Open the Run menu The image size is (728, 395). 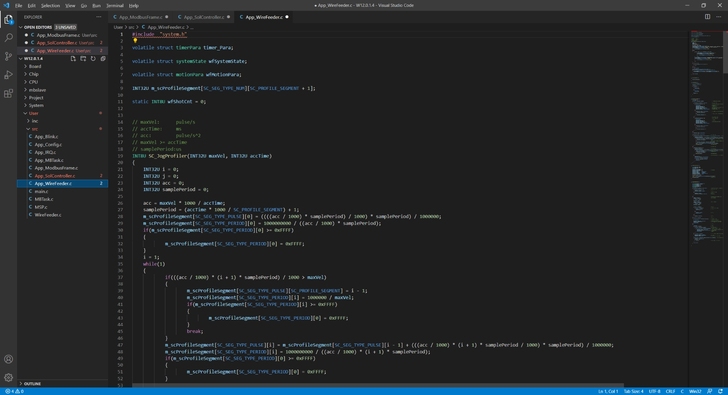(x=96, y=6)
